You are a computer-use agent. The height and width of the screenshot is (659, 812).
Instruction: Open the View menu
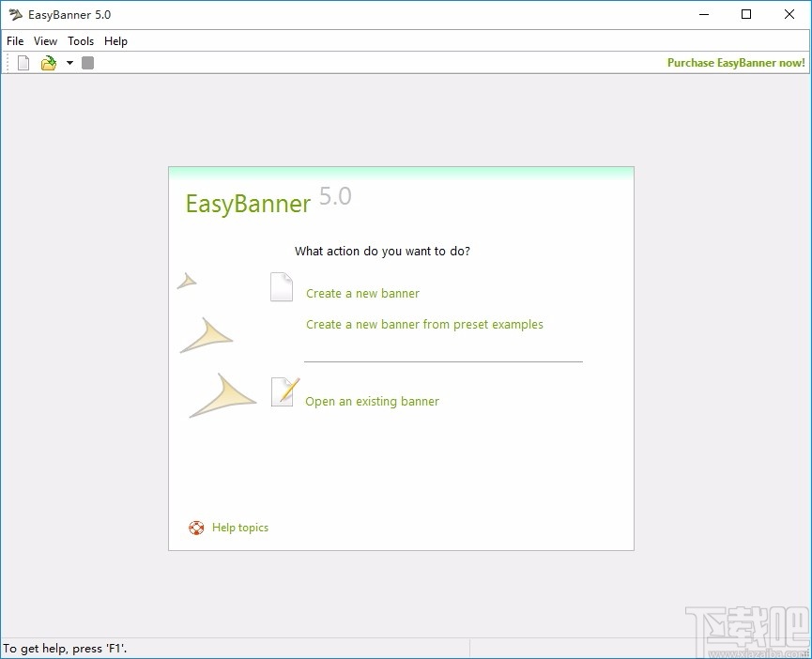point(45,40)
